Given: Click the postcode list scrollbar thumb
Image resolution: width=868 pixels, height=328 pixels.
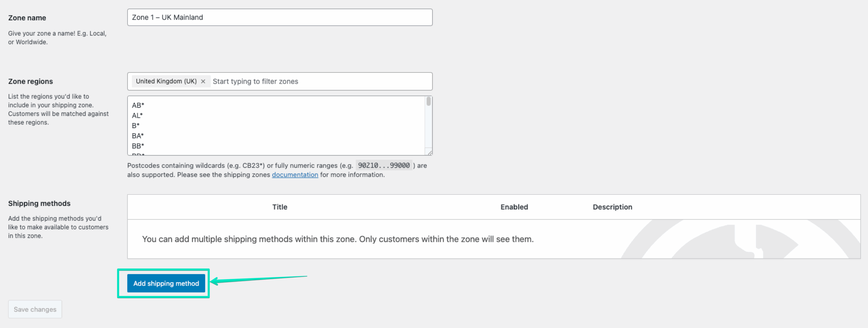Looking at the screenshot, I should (x=429, y=101).
